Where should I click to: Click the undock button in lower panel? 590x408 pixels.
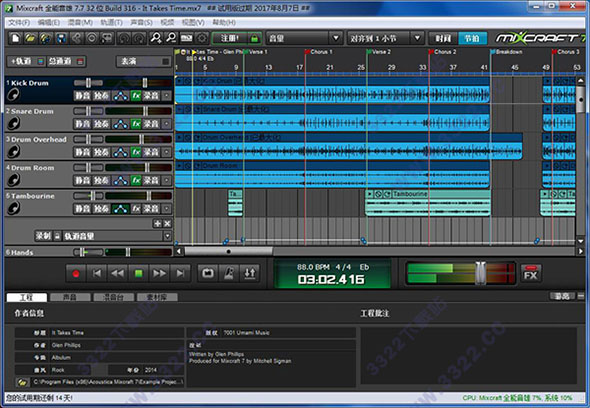[562, 296]
